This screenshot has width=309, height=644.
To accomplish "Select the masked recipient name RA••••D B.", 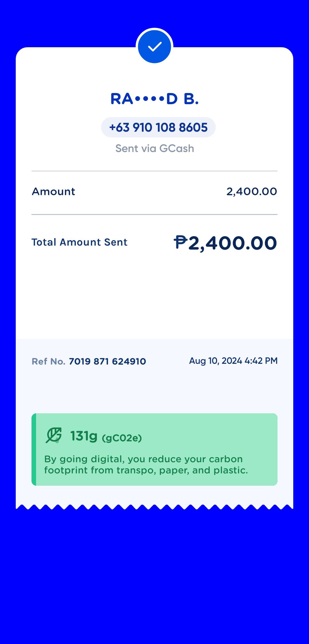I will click(154, 99).
